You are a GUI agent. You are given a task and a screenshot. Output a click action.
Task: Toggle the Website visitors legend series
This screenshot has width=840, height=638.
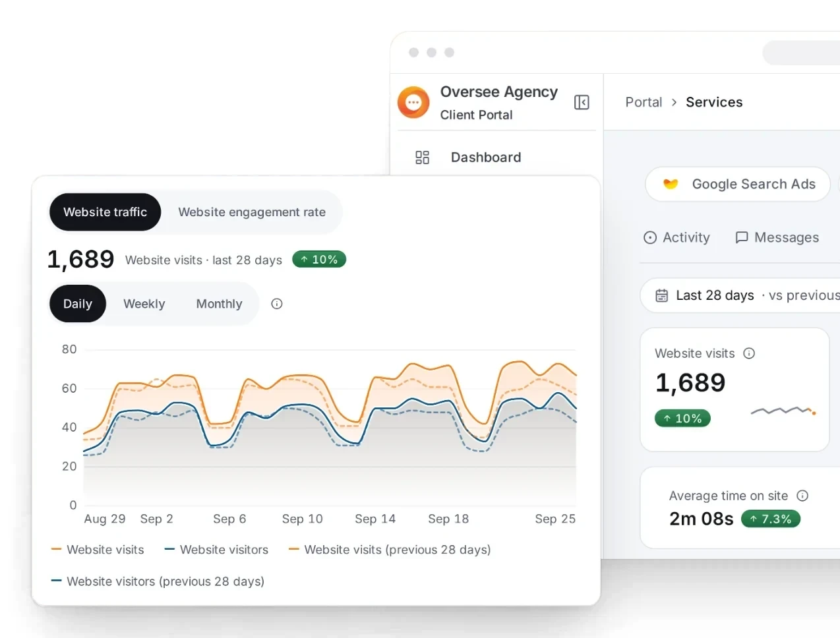tap(216, 550)
